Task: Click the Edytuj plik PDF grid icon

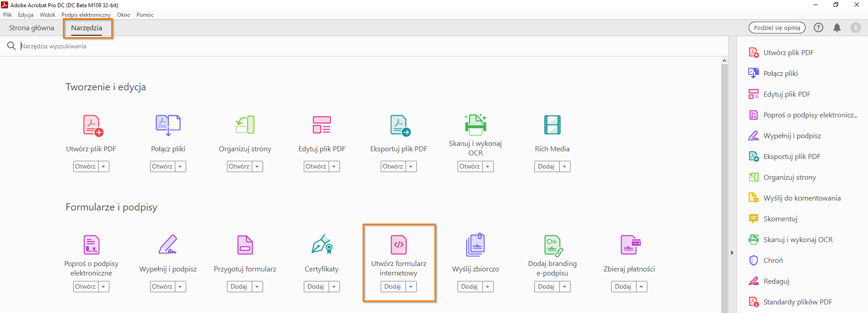Action: pyautogui.click(x=322, y=125)
